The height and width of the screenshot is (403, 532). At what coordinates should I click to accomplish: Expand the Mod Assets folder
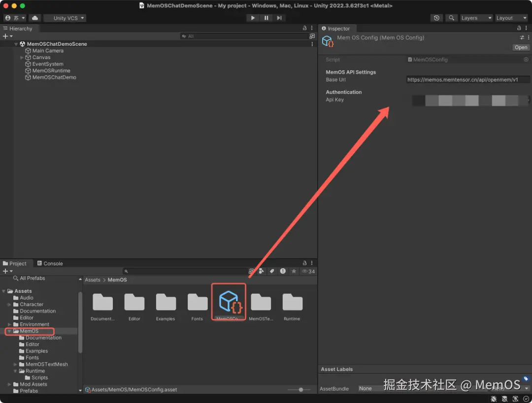click(9, 384)
